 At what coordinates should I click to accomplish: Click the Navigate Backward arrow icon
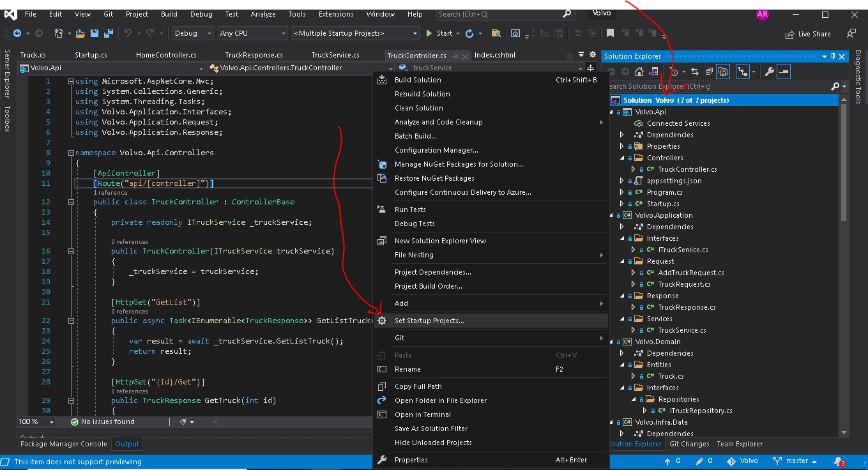pos(17,33)
